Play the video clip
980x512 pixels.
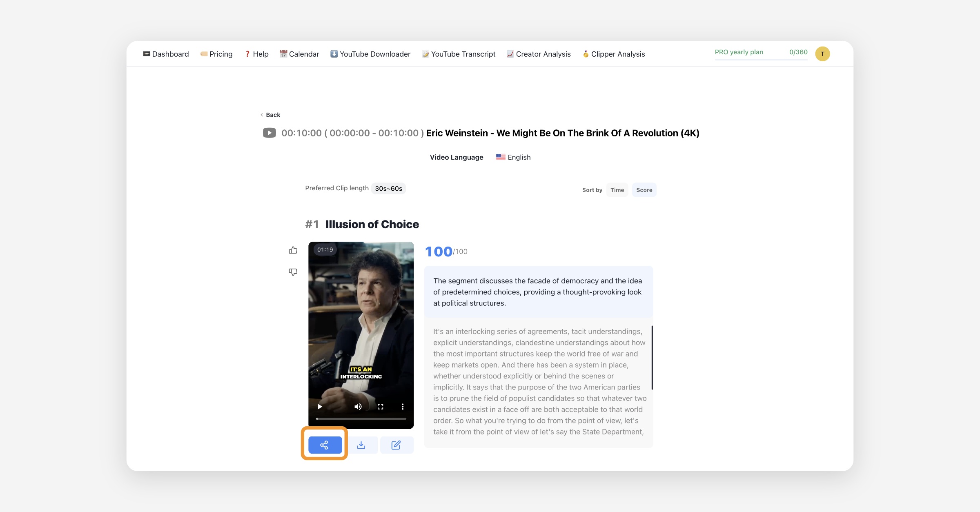coord(320,407)
